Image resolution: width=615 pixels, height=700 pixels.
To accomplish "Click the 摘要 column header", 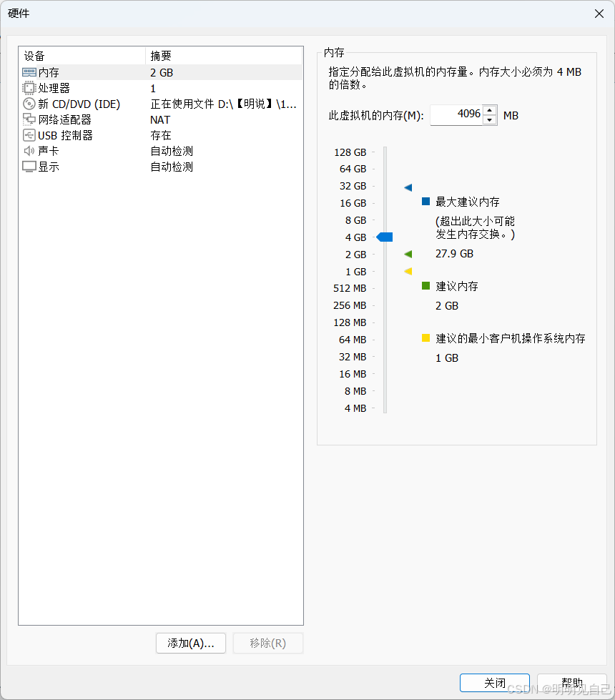I will pos(224,56).
